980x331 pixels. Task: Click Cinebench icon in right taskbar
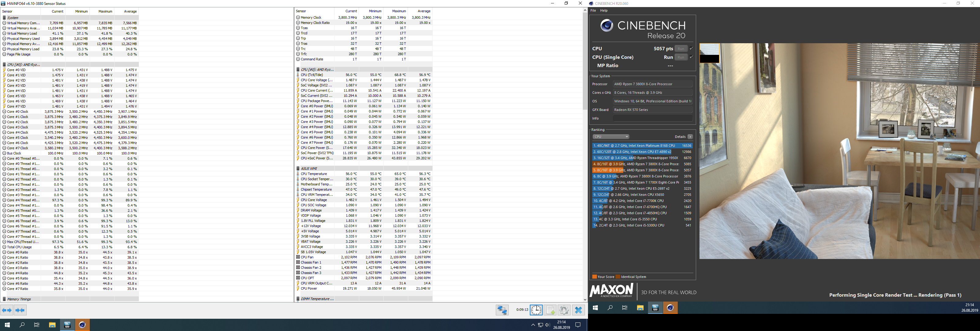[x=670, y=308]
